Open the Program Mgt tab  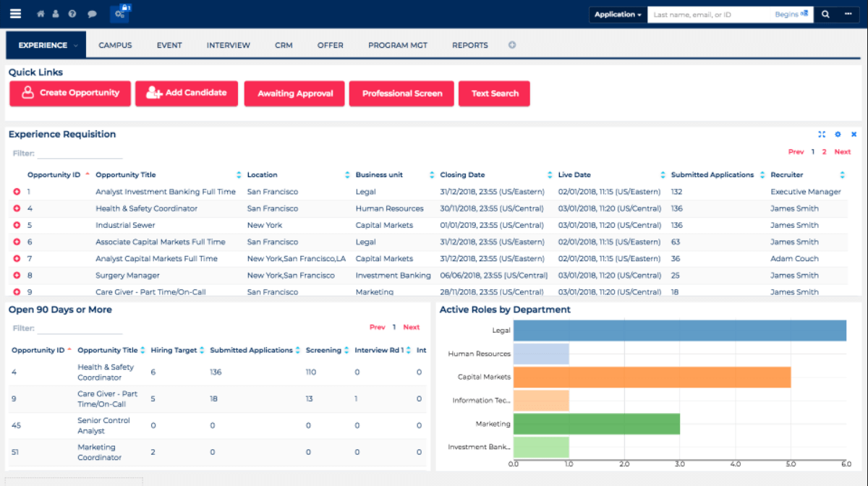(x=397, y=45)
